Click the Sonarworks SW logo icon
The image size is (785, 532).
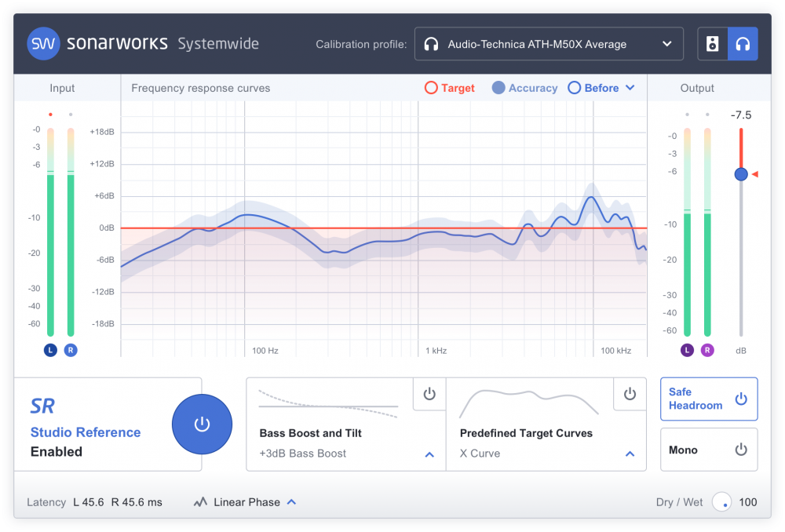pyautogui.click(x=43, y=44)
